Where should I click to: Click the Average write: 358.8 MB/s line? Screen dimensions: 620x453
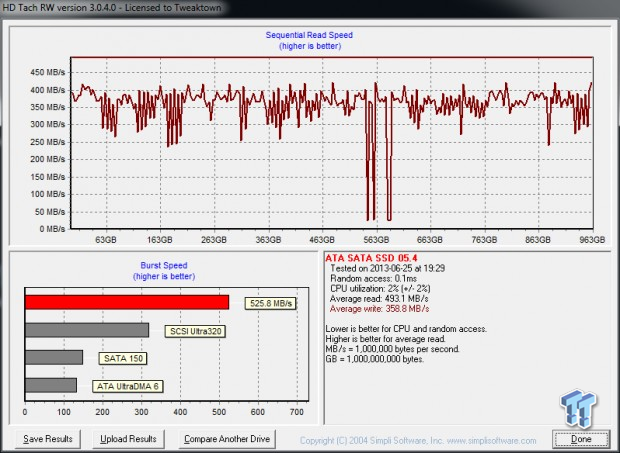(379, 309)
